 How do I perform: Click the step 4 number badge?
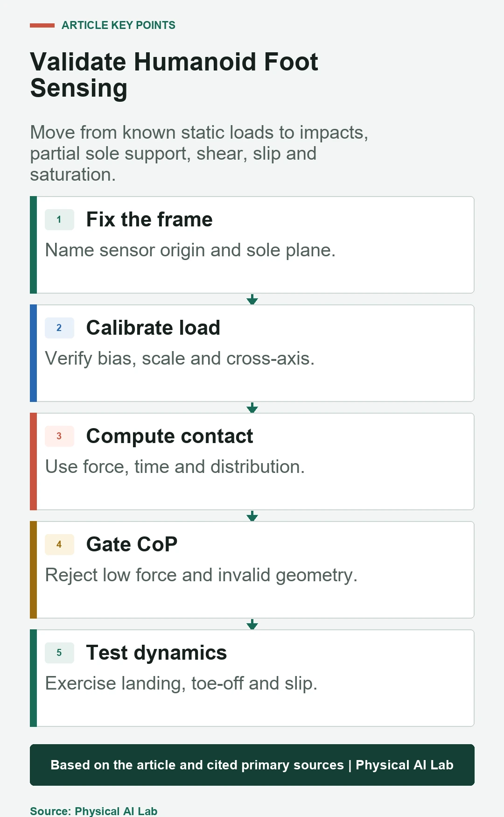pyautogui.click(x=59, y=544)
